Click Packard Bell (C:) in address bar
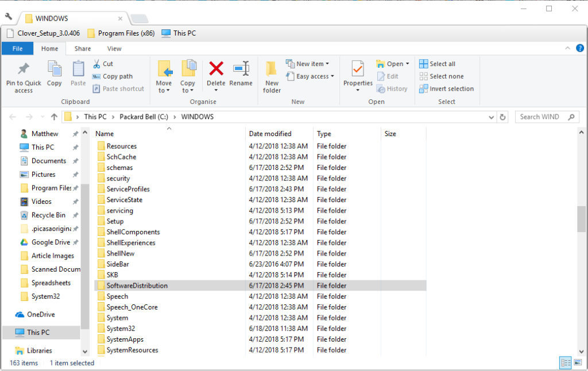 [144, 117]
